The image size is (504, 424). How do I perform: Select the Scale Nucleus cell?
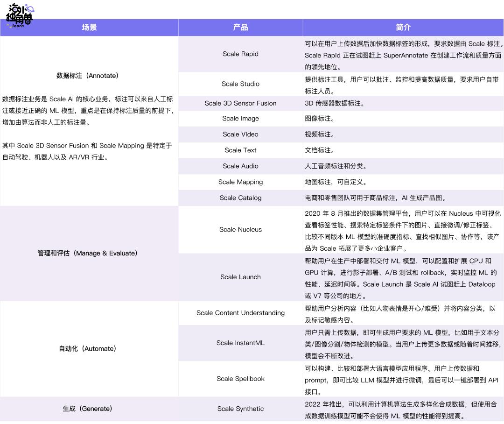240,229
